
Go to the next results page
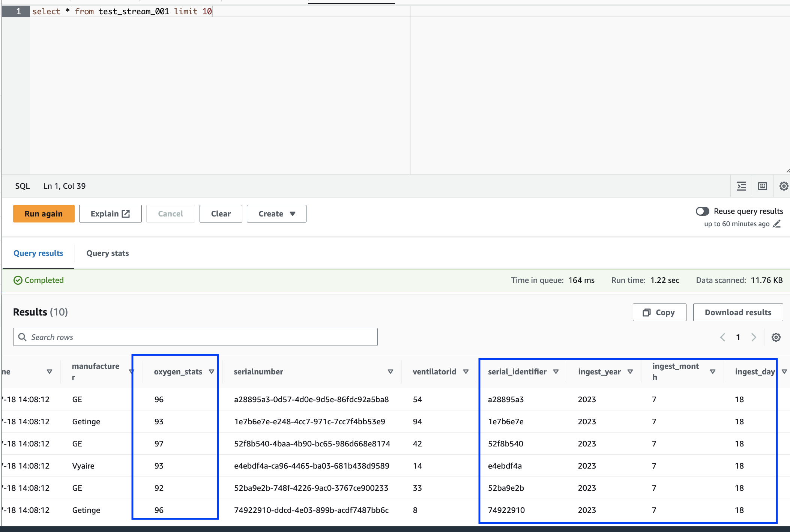[x=754, y=337]
